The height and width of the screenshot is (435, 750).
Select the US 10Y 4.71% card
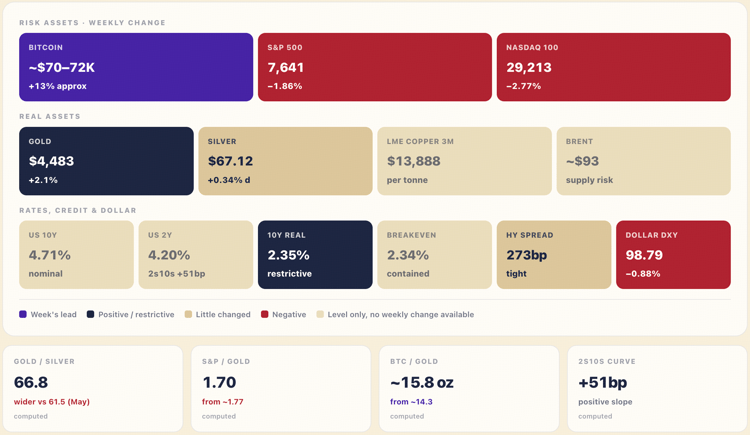[x=77, y=255]
